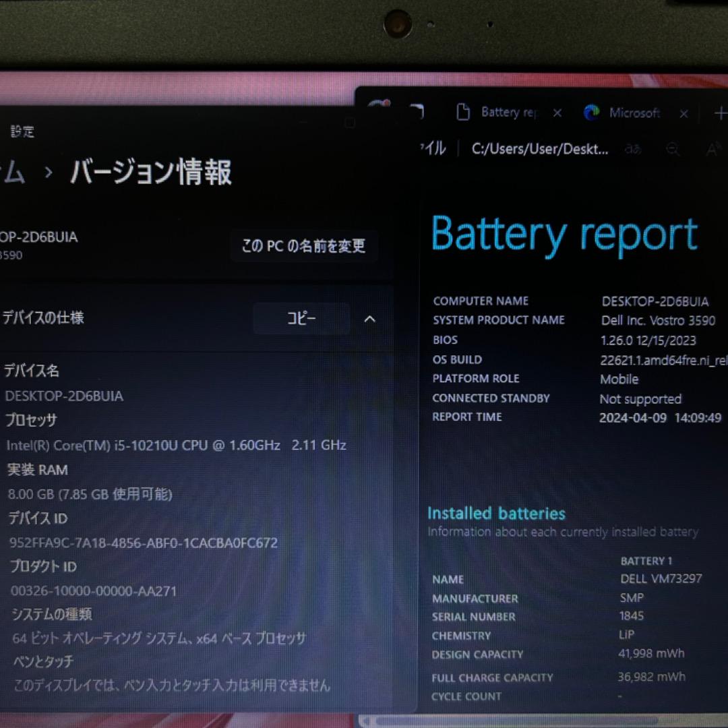Click the COMPUTER NAME label
Viewport: 728px width, 728px height.
click(x=481, y=301)
